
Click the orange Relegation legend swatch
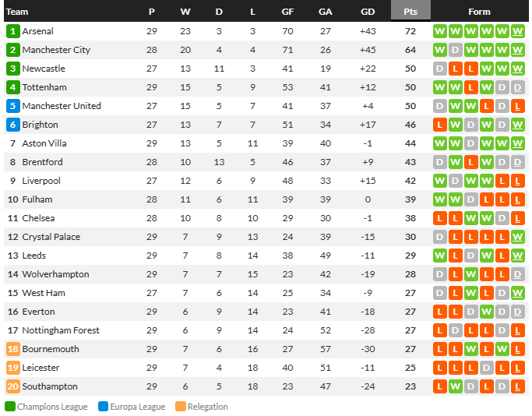(181, 407)
